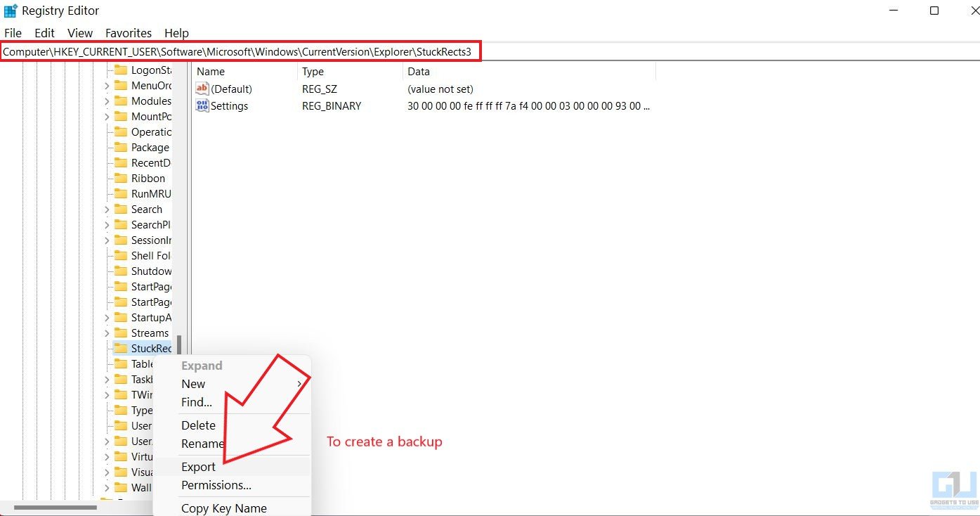Click the "(value not set)" data cell
Screen dimensions: 980x516
coord(440,89)
